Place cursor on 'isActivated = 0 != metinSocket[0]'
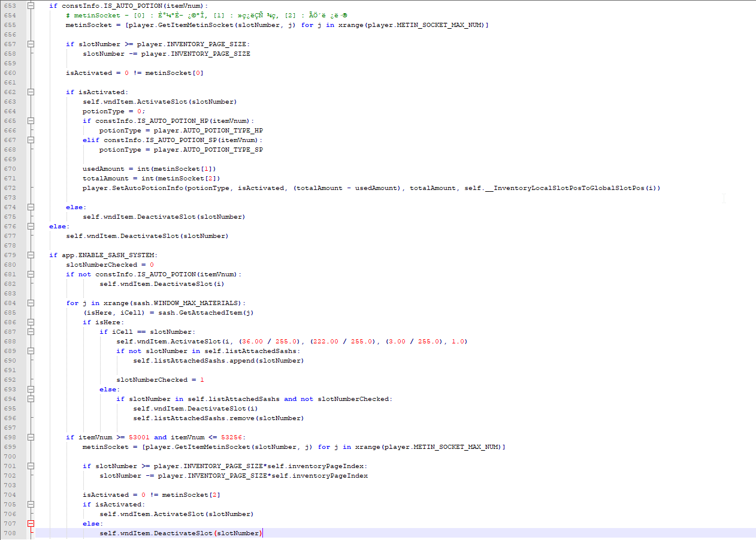 click(x=135, y=73)
